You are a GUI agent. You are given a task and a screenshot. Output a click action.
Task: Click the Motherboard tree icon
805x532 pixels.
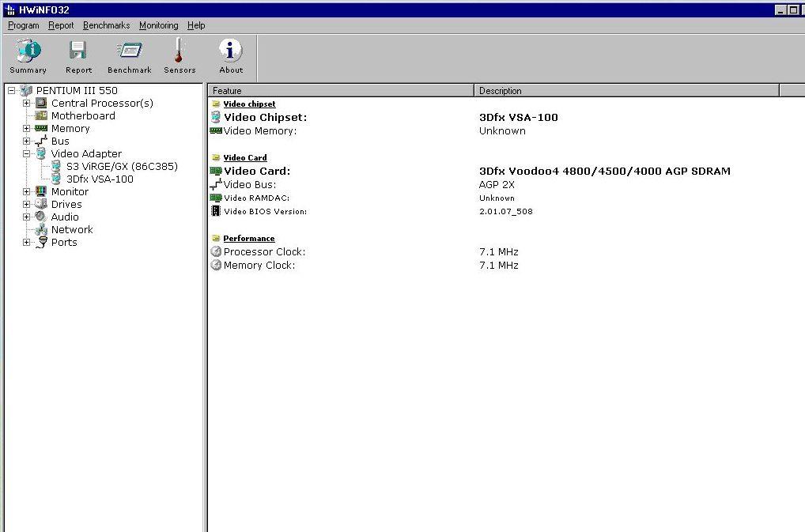(41, 115)
